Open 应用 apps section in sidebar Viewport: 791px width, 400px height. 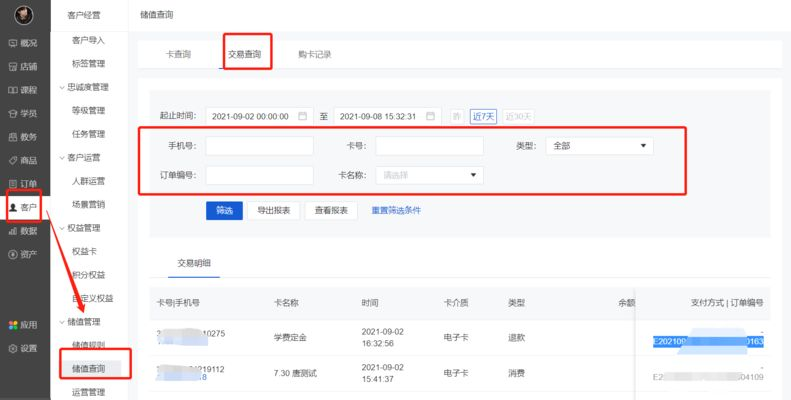[23, 325]
